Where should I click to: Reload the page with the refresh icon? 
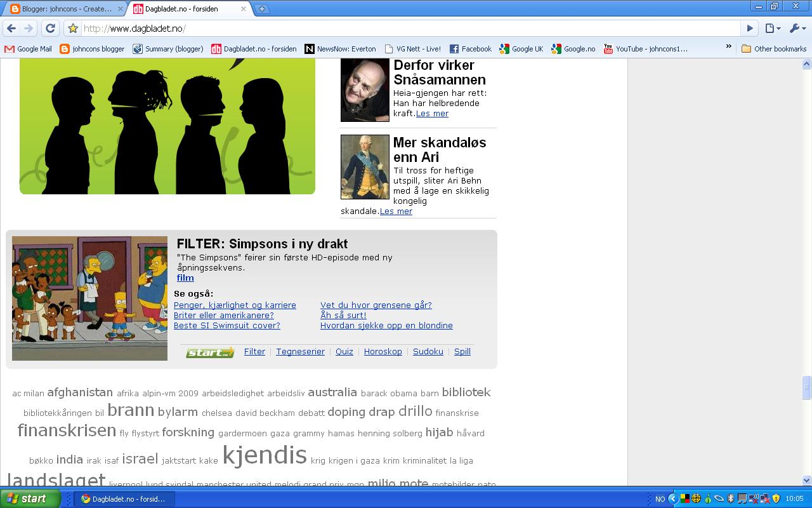point(51,29)
